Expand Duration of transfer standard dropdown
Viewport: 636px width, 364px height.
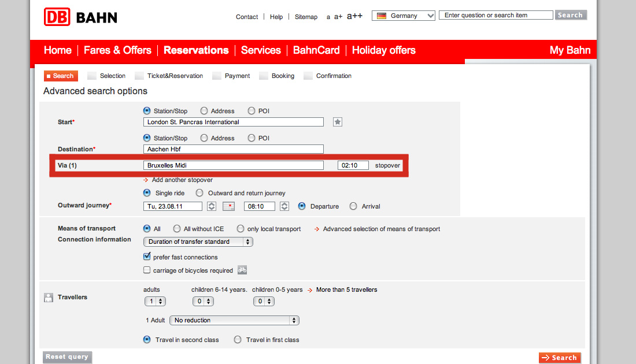point(198,242)
